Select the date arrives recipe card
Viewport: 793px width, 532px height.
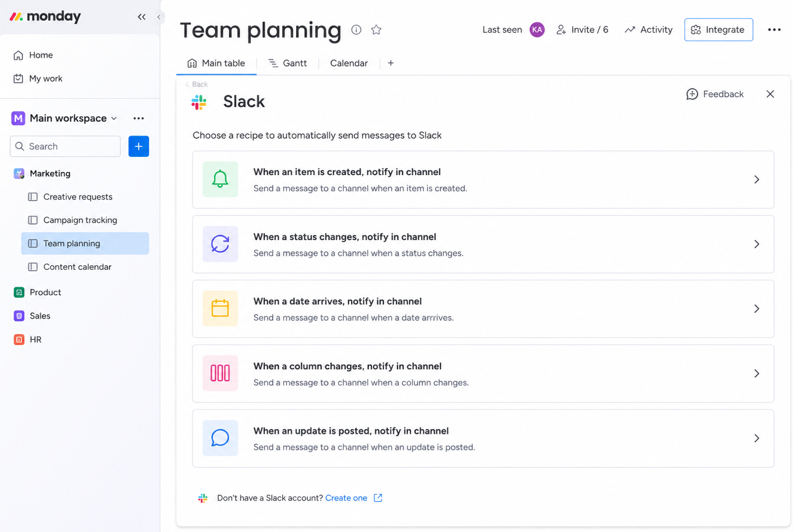pyautogui.click(x=483, y=309)
